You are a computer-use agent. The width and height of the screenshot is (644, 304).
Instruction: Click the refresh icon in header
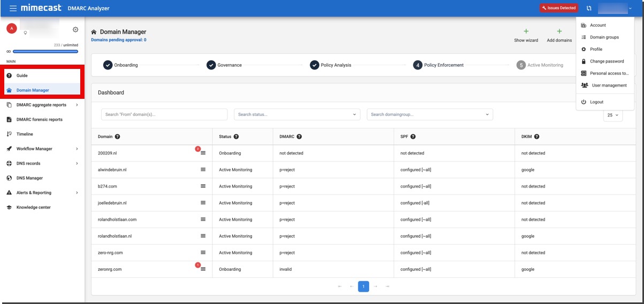(589, 8)
